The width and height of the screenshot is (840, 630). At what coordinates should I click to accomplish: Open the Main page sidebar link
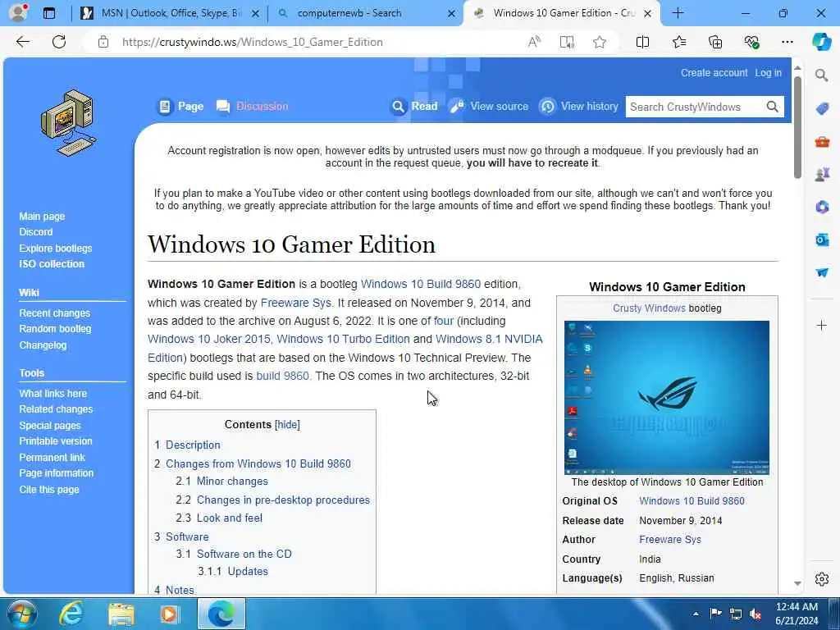coord(42,217)
